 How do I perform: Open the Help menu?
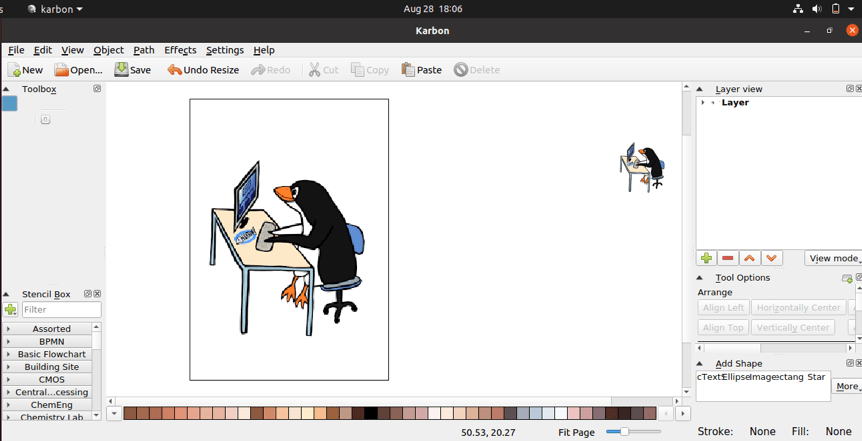coord(264,50)
